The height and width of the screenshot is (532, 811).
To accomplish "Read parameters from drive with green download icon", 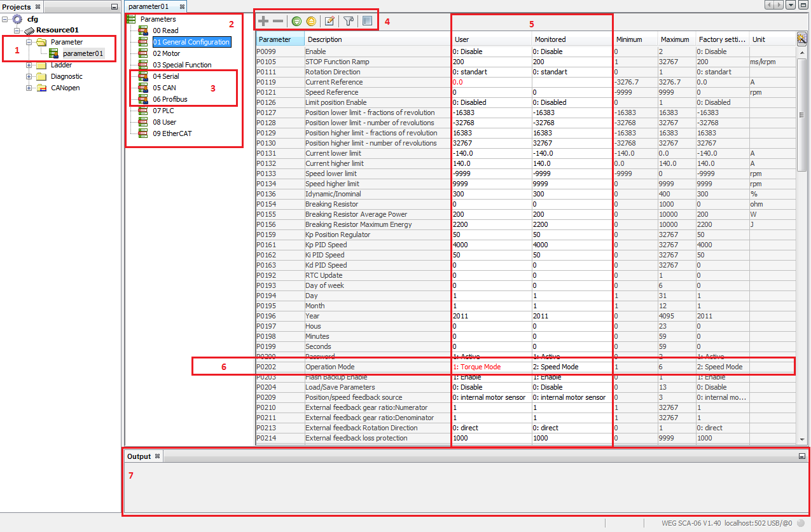I will click(x=296, y=20).
